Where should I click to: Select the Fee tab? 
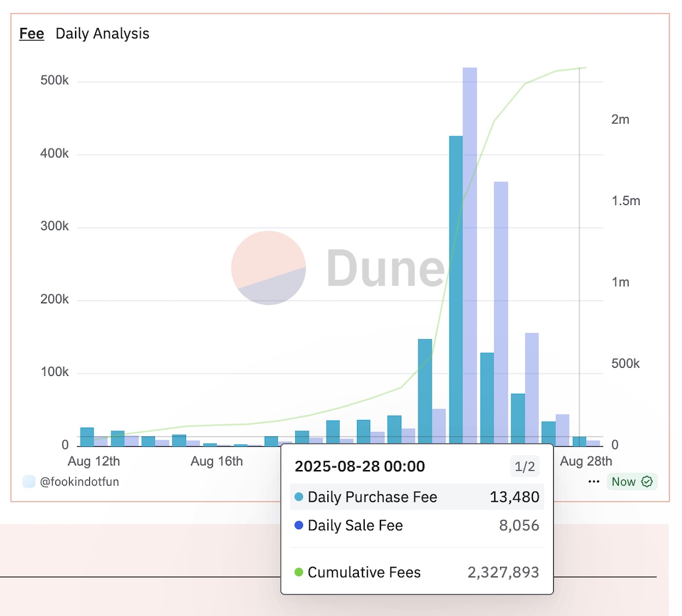coord(32,34)
